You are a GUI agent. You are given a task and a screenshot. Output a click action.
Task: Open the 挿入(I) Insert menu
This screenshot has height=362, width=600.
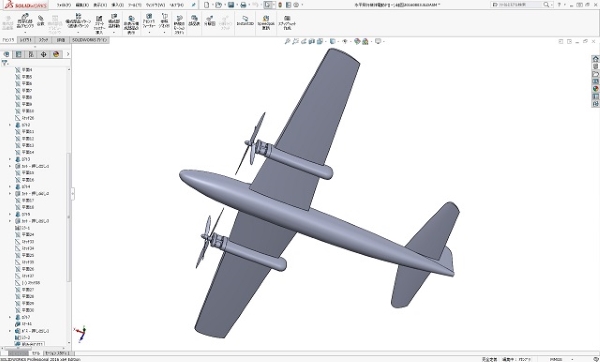(117, 5)
